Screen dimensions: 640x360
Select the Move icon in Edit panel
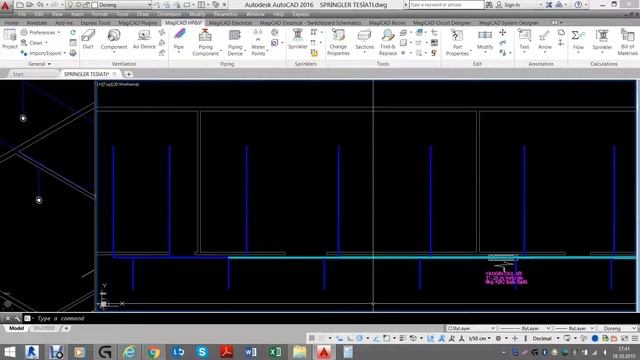(503, 32)
